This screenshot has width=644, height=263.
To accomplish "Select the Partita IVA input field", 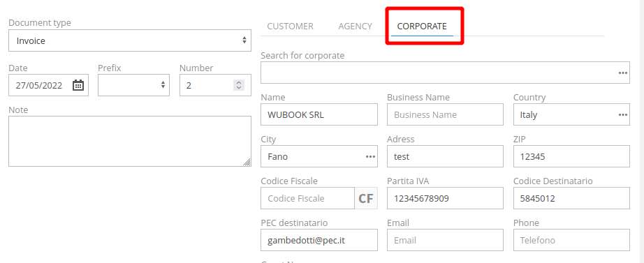I will (445, 198).
